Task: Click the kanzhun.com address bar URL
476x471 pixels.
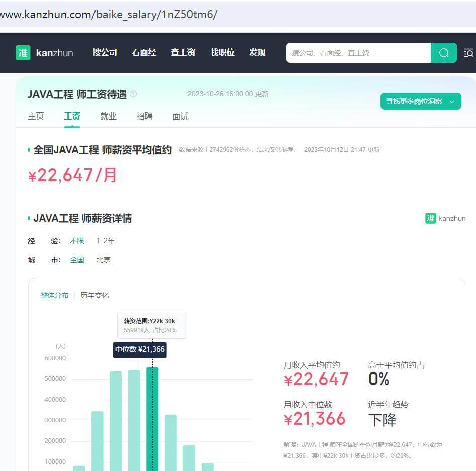Action: [x=109, y=14]
